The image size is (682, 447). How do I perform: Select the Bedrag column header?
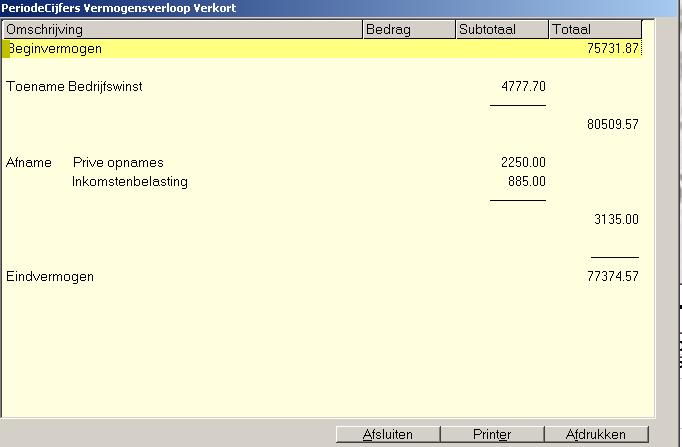click(409, 30)
